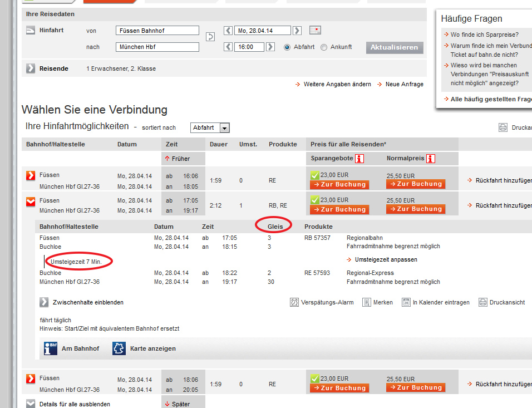Select the Abfahrt radio button

(x=287, y=47)
